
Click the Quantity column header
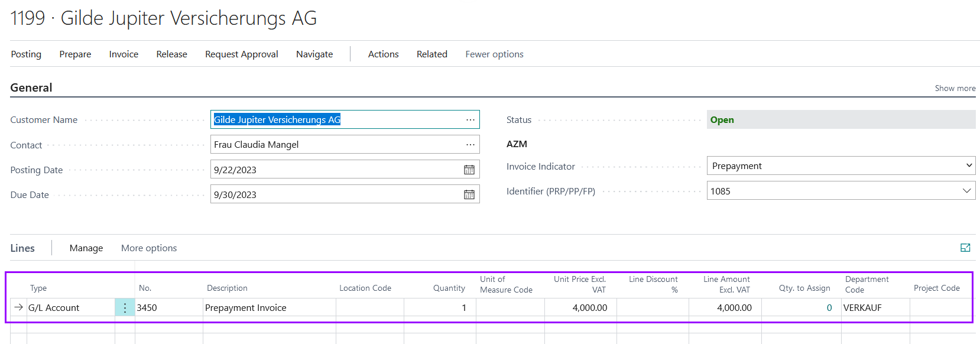[449, 288]
